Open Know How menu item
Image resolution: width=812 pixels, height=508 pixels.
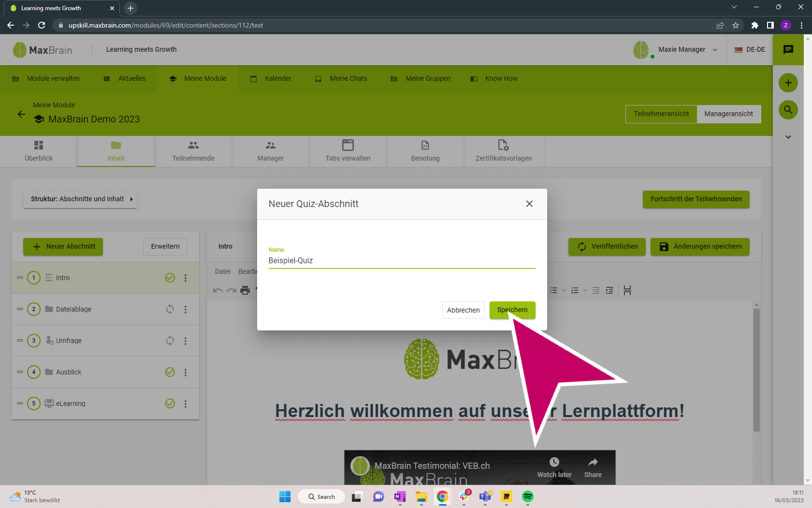[494, 78]
